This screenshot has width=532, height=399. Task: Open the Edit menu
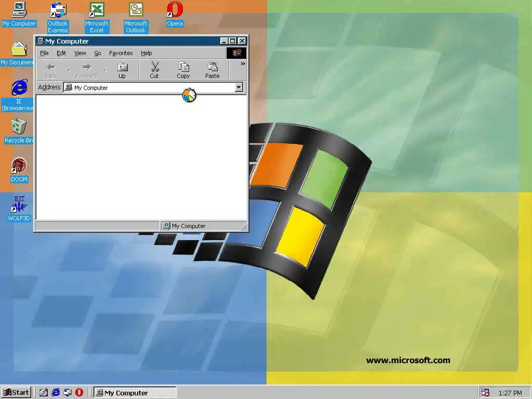point(61,53)
